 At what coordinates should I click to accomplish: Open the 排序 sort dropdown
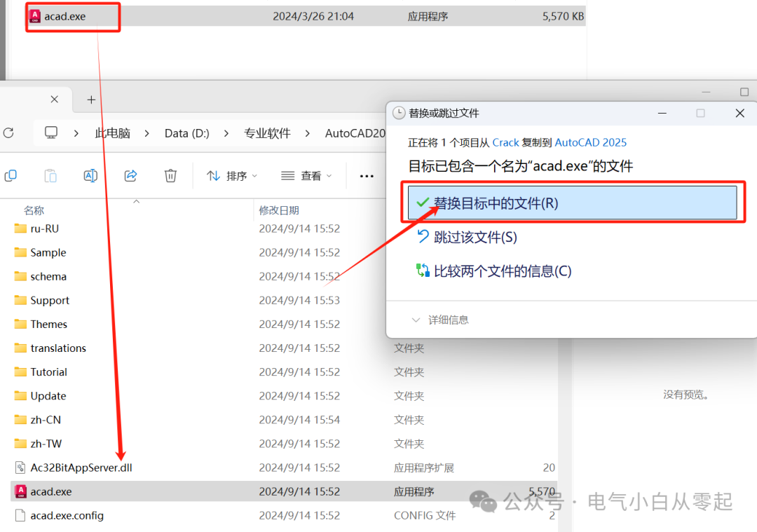click(232, 176)
